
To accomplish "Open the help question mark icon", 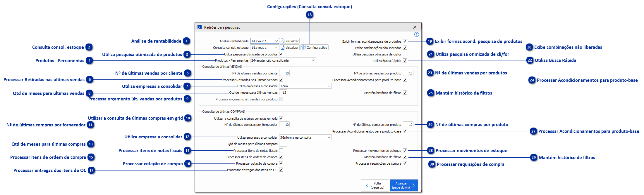I will click(416, 34).
